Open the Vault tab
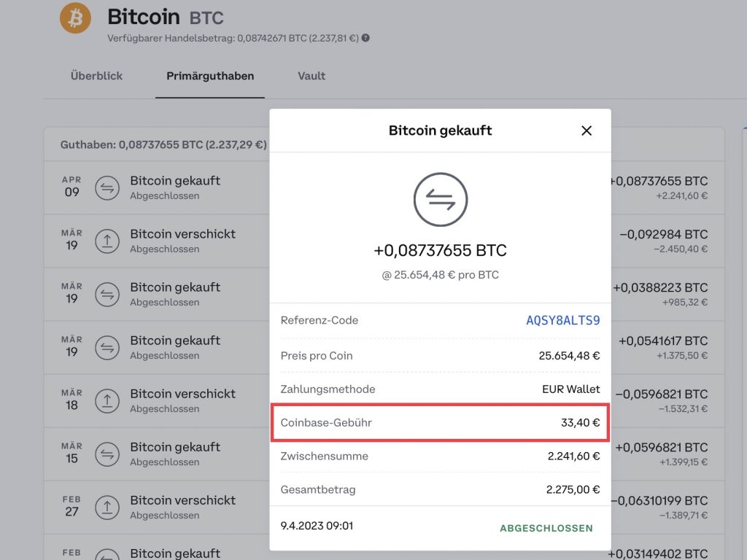Screen dimensions: 747x560 pos(311,76)
